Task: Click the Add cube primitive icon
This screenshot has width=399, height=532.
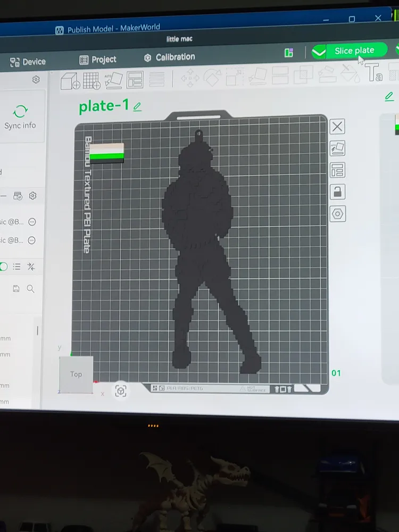Action: tap(70, 81)
